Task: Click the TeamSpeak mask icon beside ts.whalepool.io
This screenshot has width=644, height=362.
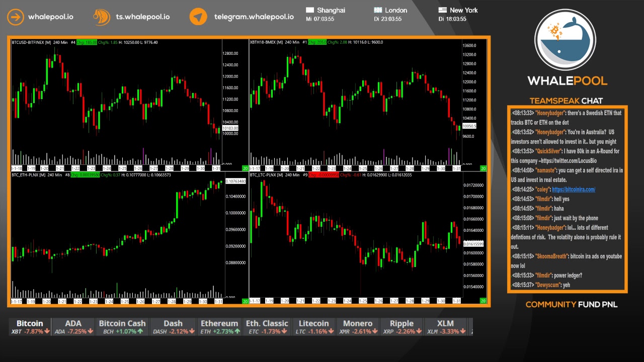Action: [x=102, y=17]
